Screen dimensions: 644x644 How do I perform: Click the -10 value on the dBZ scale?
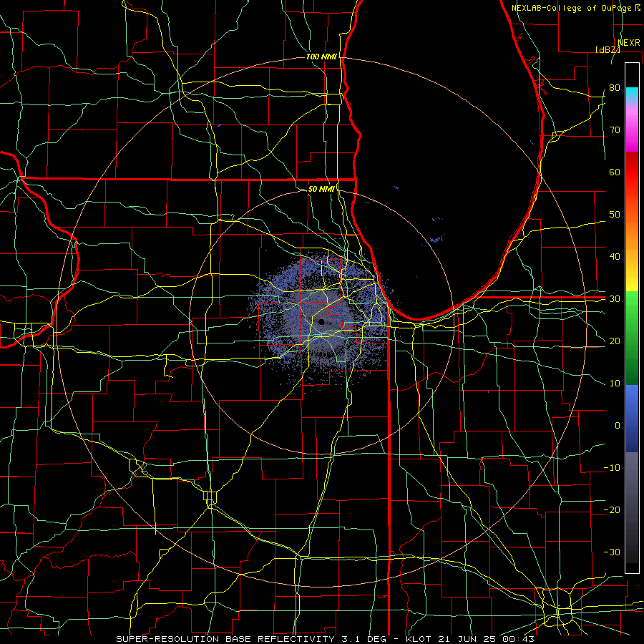[612, 468]
